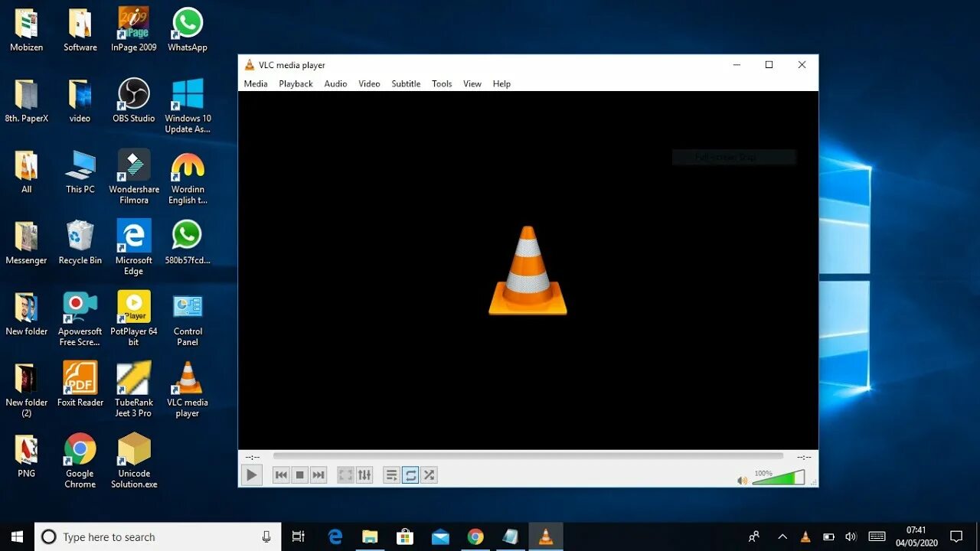The width and height of the screenshot is (980, 551).
Task: Select Microsoft Edge desktop shortcut
Action: [x=134, y=248]
